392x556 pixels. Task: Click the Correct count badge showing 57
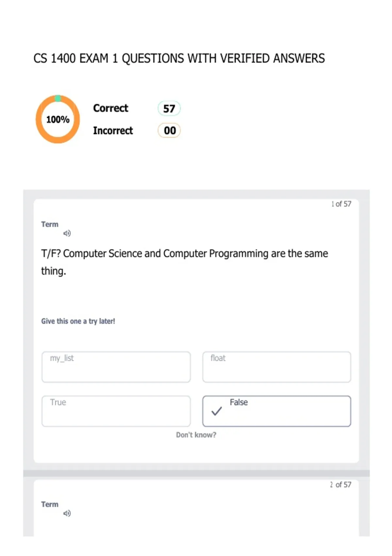pos(169,109)
